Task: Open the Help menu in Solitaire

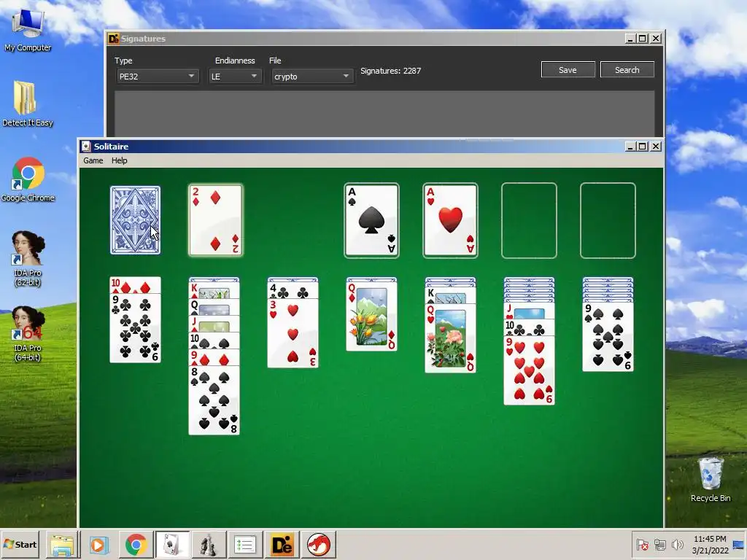Action: coord(119,160)
